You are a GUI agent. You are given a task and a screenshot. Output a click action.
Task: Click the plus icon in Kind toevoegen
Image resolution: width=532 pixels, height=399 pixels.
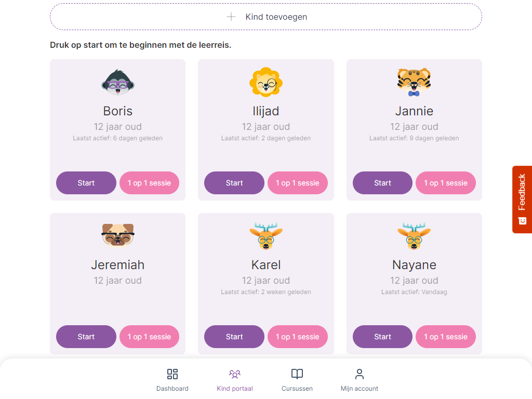click(231, 17)
